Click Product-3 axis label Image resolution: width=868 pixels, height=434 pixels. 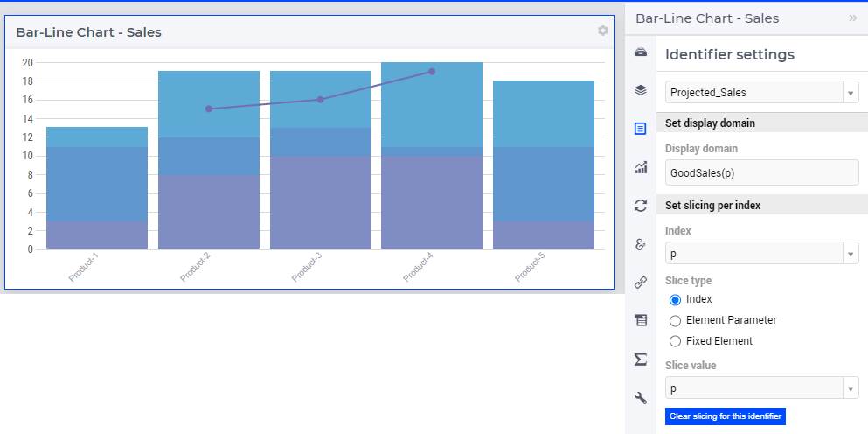(x=307, y=269)
